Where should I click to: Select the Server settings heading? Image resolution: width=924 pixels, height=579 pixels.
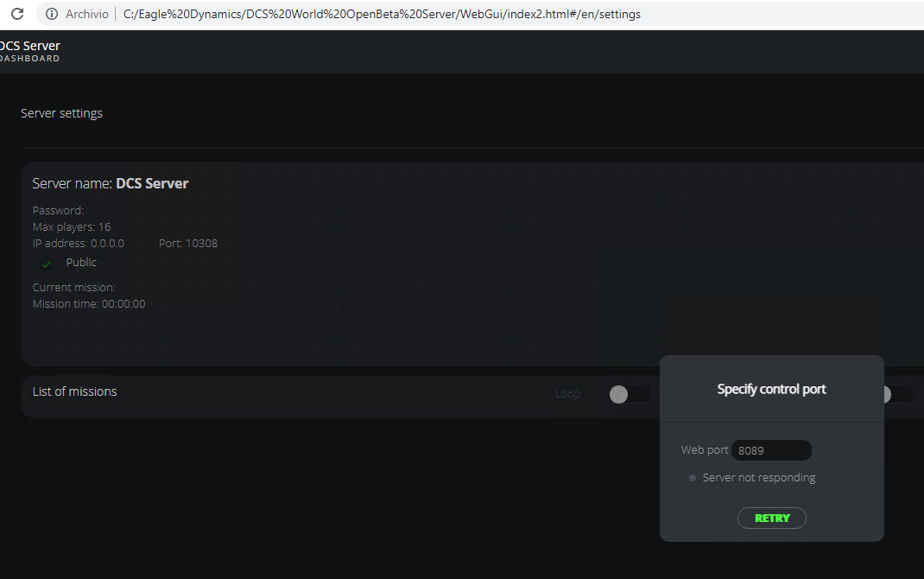click(x=61, y=113)
